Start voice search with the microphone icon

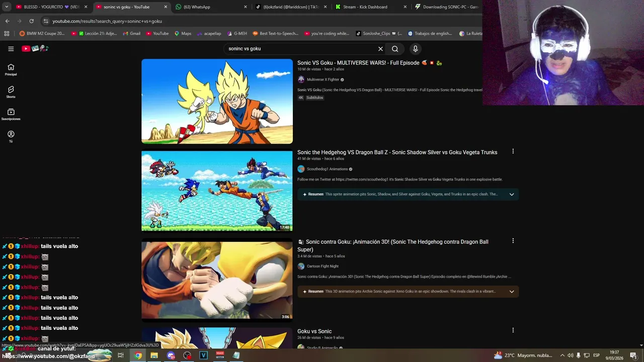[415, 49]
